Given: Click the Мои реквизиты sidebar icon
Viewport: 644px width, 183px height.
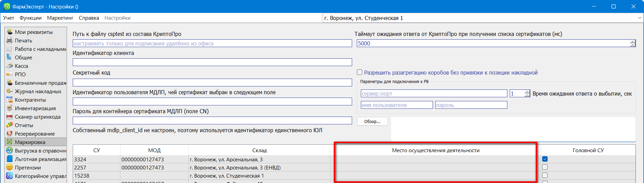Looking at the screenshot, I should click(9, 32).
